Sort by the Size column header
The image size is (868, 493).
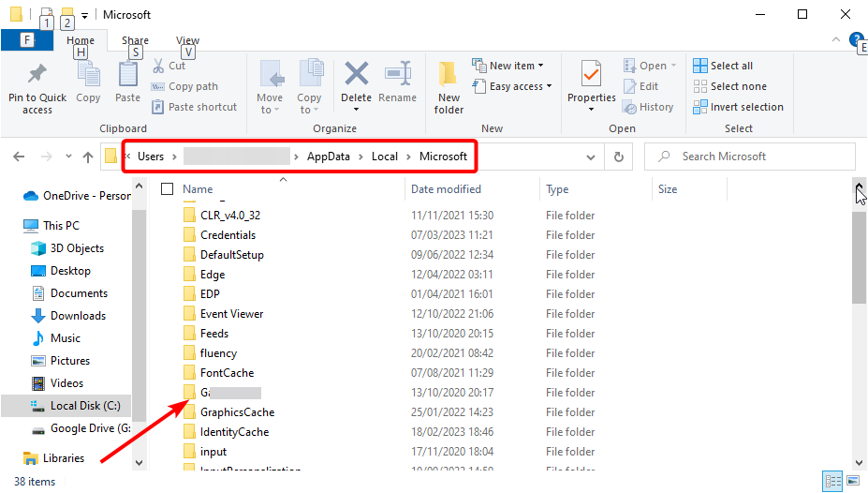tap(668, 189)
